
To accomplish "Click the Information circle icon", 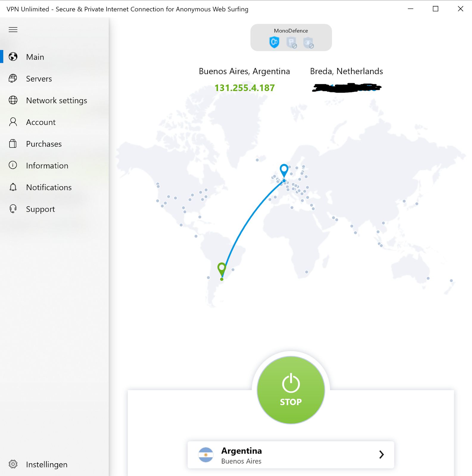I will 13,165.
